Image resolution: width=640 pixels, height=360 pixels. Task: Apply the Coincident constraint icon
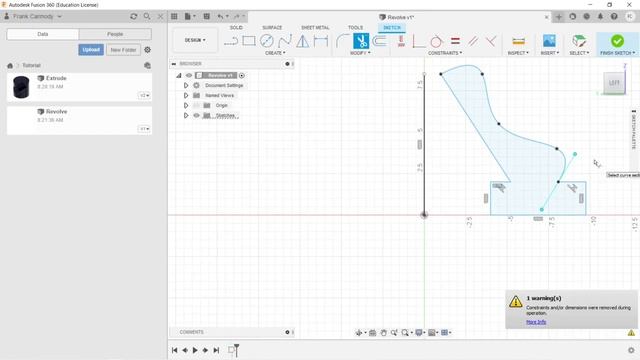491,41
